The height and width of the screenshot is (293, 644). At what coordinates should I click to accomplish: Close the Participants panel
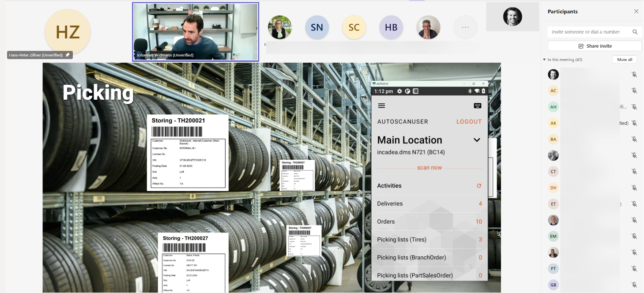(x=636, y=11)
